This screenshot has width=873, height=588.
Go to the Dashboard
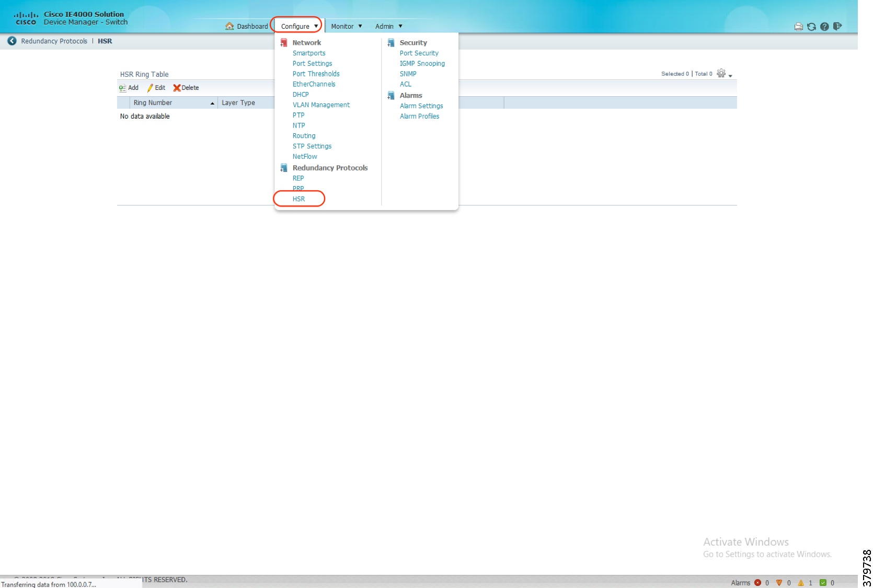(247, 26)
